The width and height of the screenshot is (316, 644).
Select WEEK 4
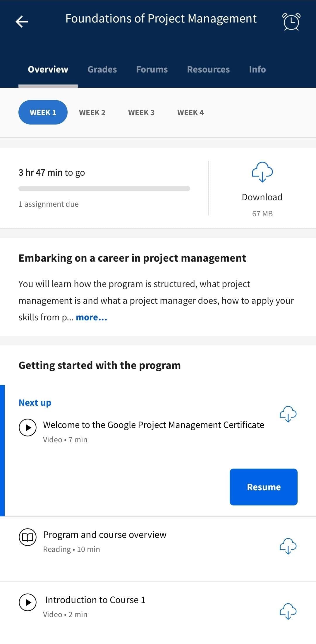190,112
